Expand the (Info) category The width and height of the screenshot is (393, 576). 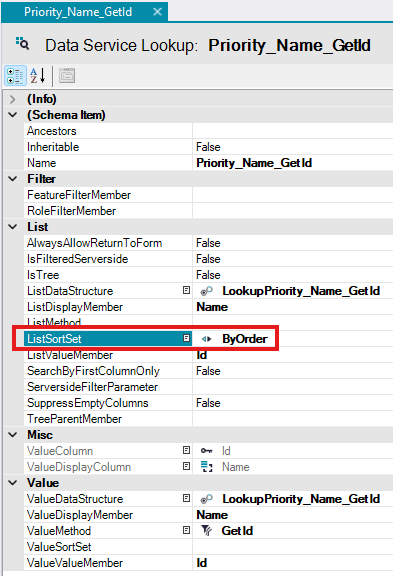point(12,99)
